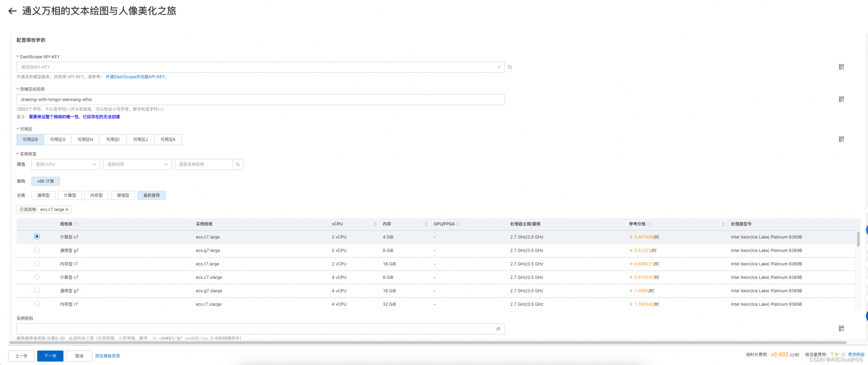Open help icon next to GPU/FPGA header
This screenshot has height=365, width=868.
click(458, 224)
